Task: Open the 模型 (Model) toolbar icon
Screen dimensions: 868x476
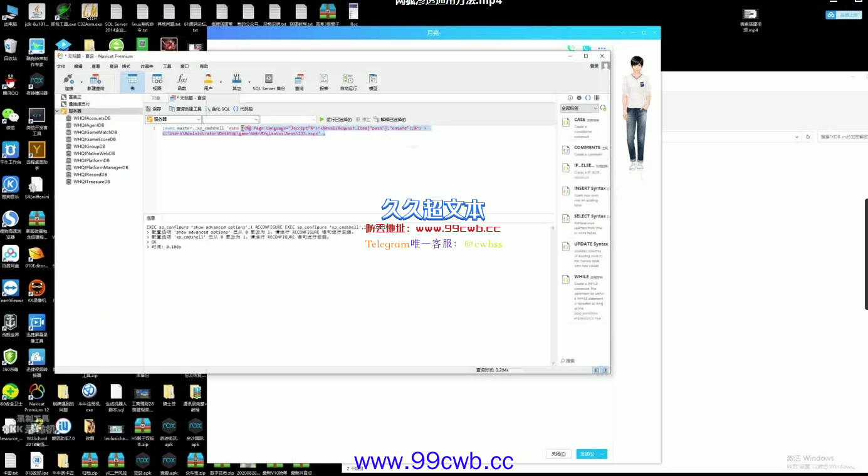Action: [x=373, y=82]
